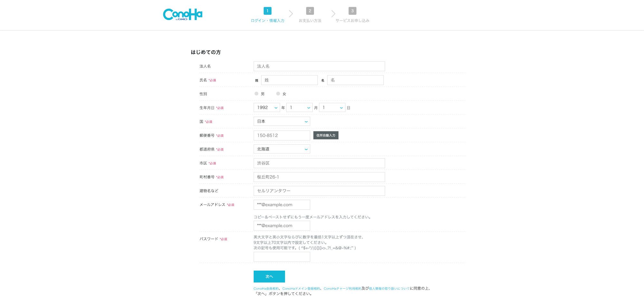
Task: Click the 住所自動入力 address autofill button
Action: tap(326, 135)
